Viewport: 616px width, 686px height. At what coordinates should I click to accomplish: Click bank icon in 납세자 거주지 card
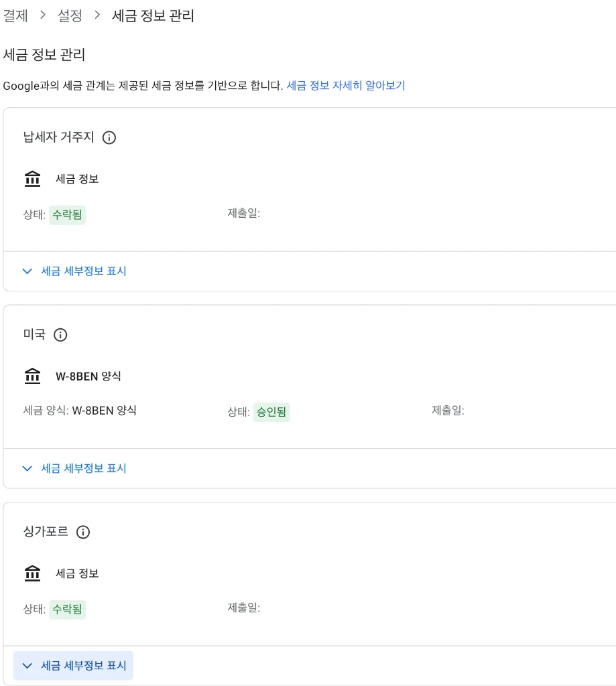coord(32,179)
